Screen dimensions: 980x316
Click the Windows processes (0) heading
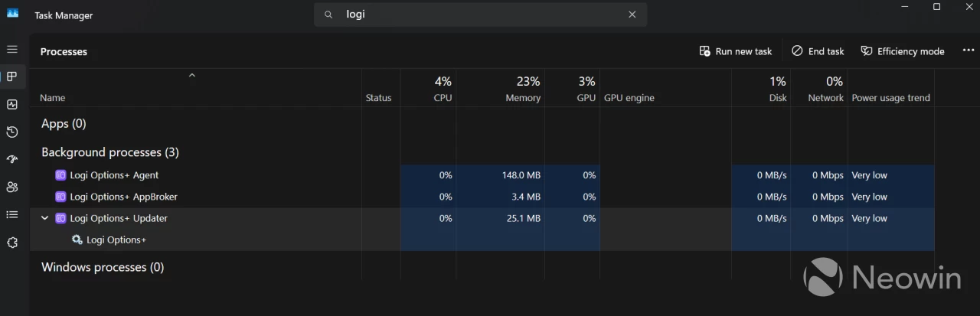[x=103, y=267]
